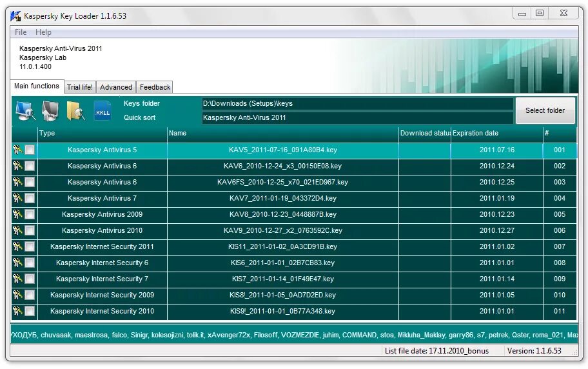The image size is (588, 369).
Task: Check Kaspersky Internet Security 2011 box
Action: [x=30, y=246]
